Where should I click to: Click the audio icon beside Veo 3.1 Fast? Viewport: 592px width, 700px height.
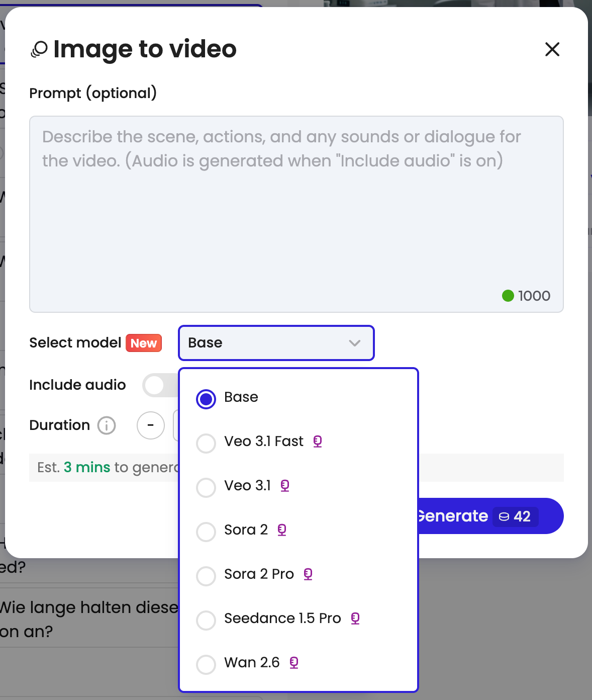[x=318, y=442]
